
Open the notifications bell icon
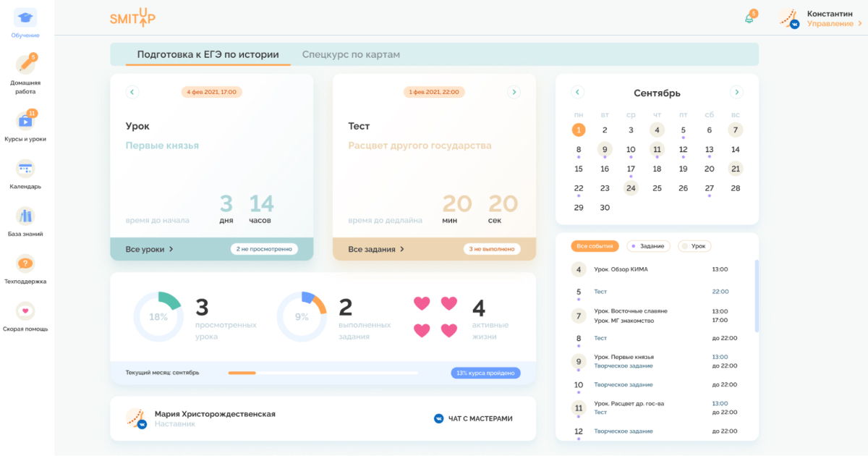pos(749,19)
